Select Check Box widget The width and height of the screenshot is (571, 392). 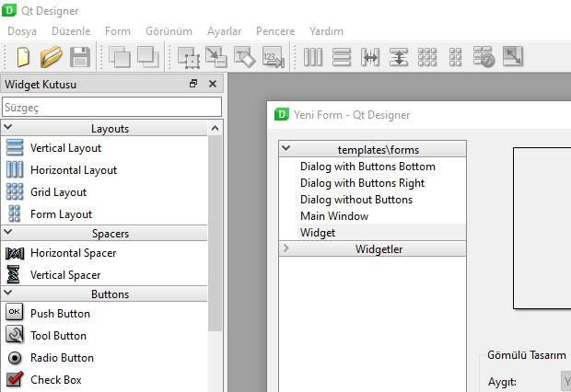coord(104,380)
